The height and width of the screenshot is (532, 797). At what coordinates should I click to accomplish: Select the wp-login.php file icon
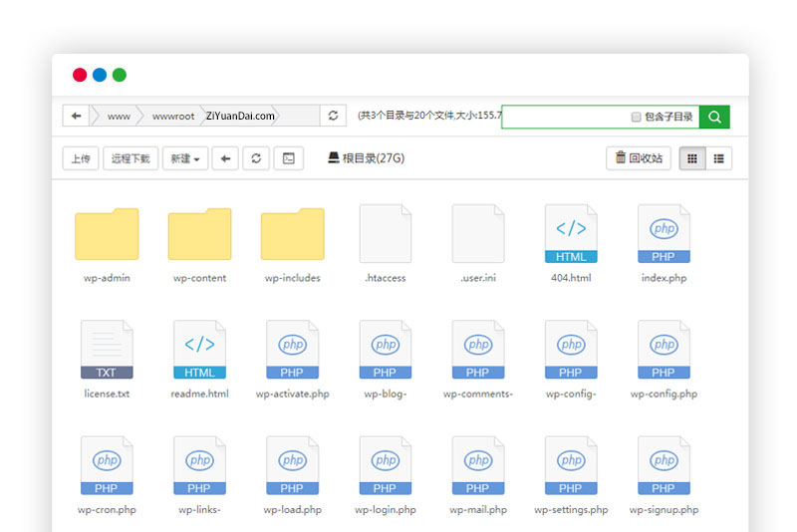(x=386, y=465)
